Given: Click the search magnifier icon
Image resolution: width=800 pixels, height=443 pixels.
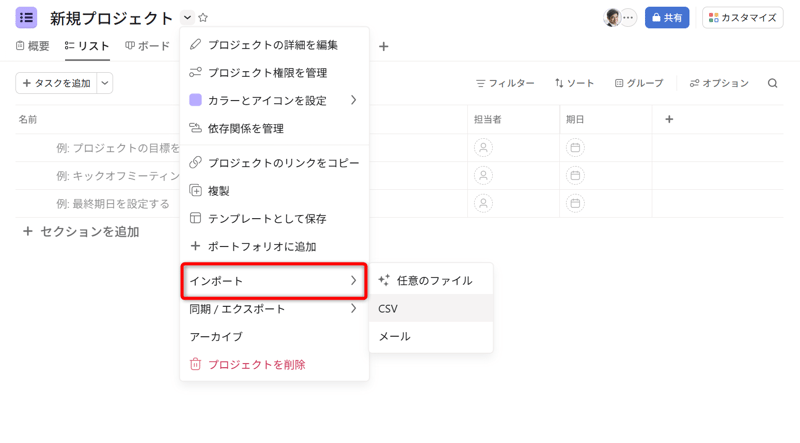Looking at the screenshot, I should point(772,84).
